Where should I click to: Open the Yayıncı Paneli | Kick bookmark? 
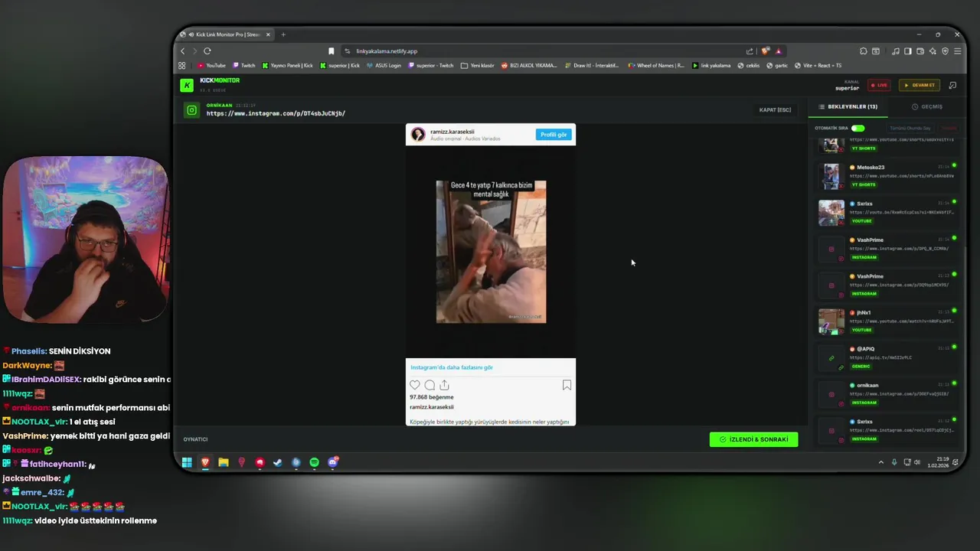pyautogui.click(x=287, y=66)
